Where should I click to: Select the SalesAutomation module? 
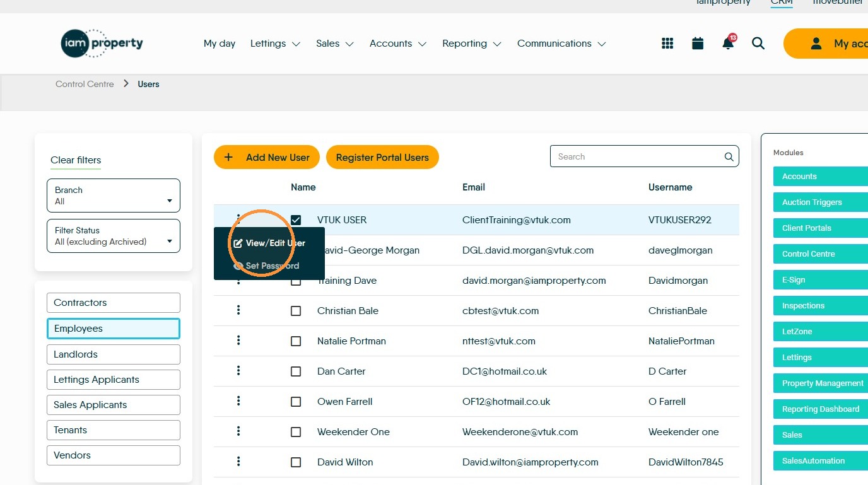(821, 461)
